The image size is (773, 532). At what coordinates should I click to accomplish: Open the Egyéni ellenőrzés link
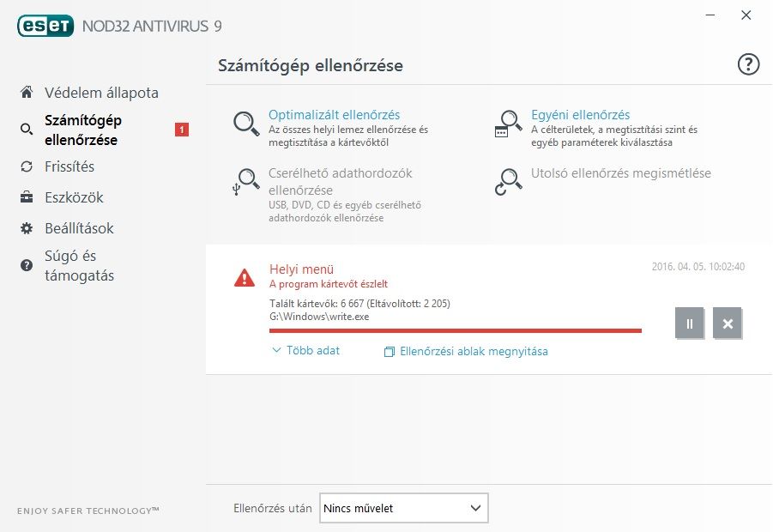pyautogui.click(x=580, y=114)
